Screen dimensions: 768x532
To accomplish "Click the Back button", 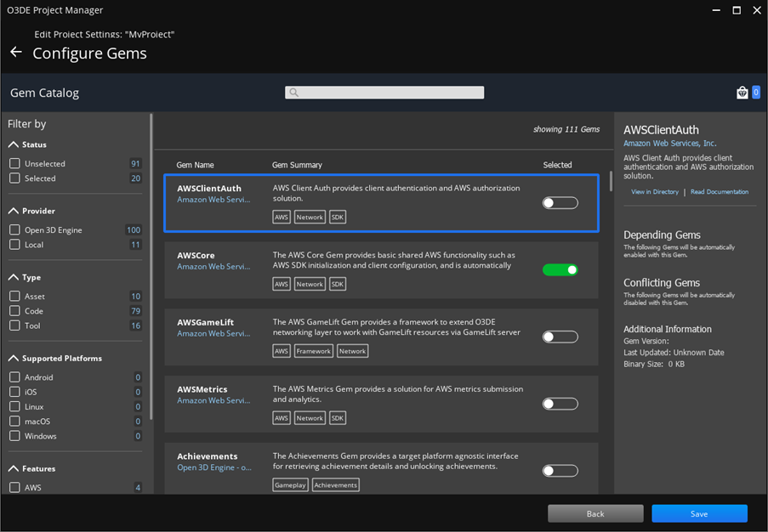I will 595,513.
